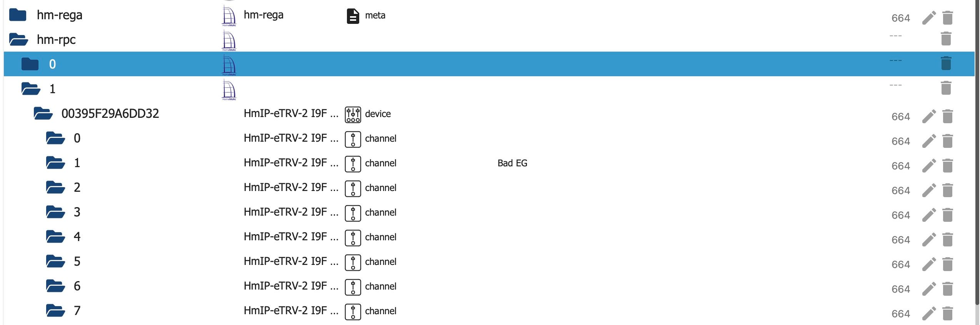Edit device 00395F29A6DD32 with pencil icon
The image size is (980, 325).
click(929, 116)
